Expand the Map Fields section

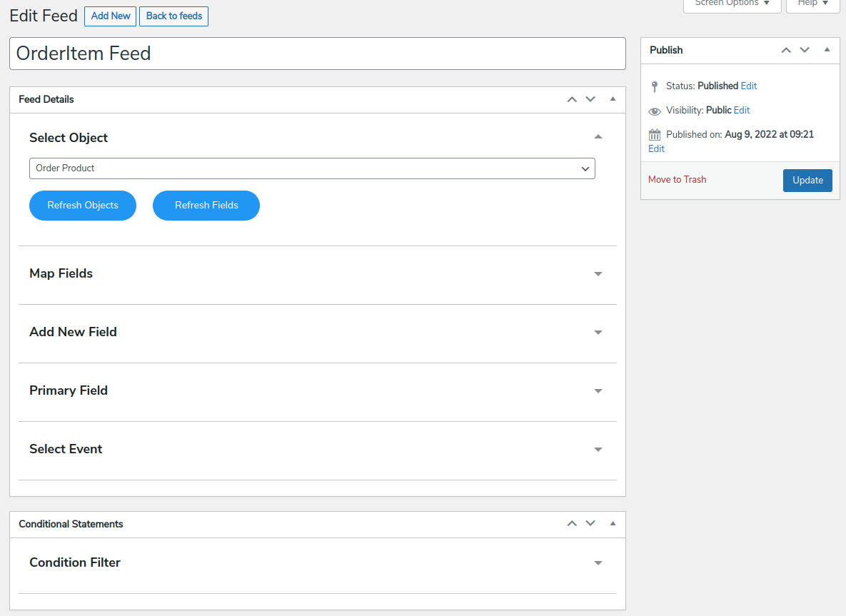(x=598, y=273)
